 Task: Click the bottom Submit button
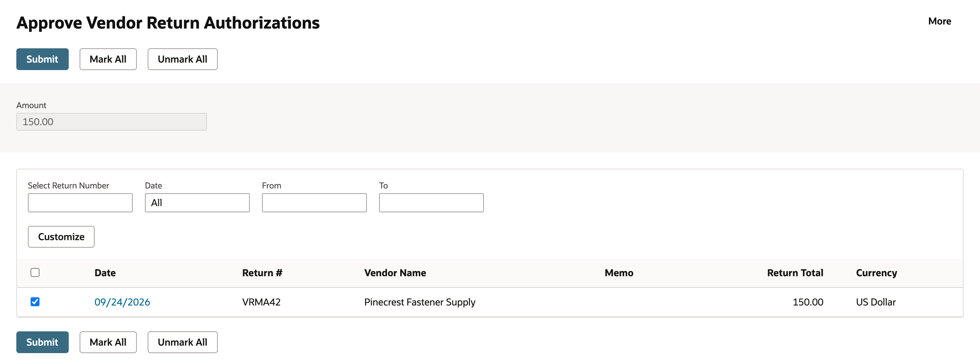point(42,342)
